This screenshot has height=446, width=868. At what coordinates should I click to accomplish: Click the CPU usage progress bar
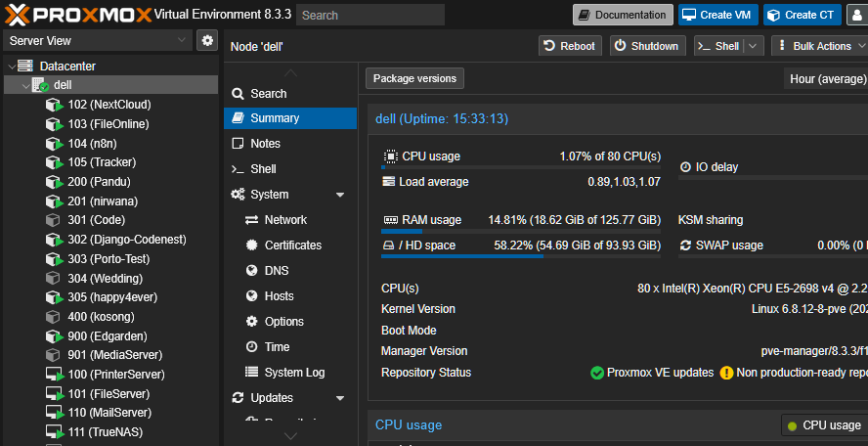click(521, 167)
